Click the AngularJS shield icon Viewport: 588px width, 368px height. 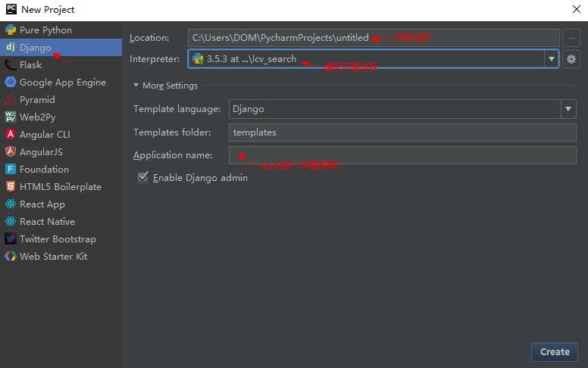11,151
